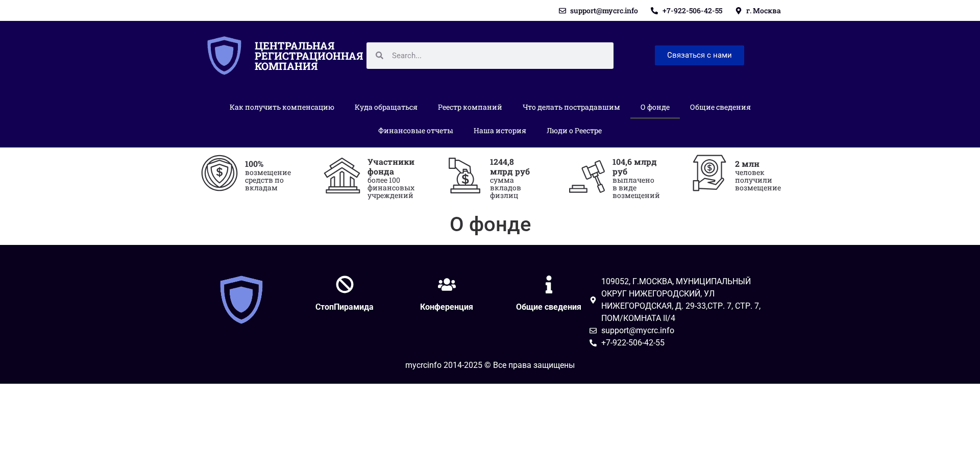
Task: Click the search magnifier icon
Action: (380, 55)
